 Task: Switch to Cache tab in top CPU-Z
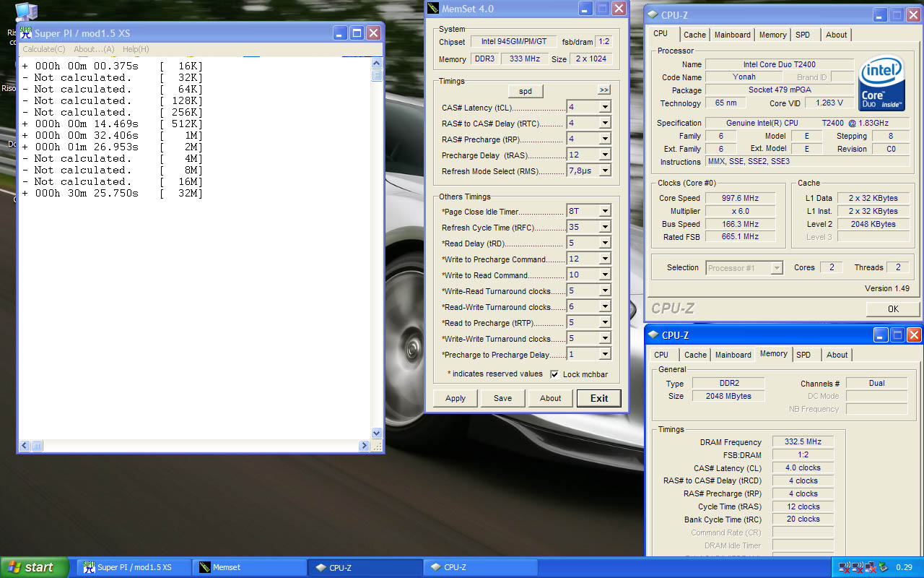695,35
